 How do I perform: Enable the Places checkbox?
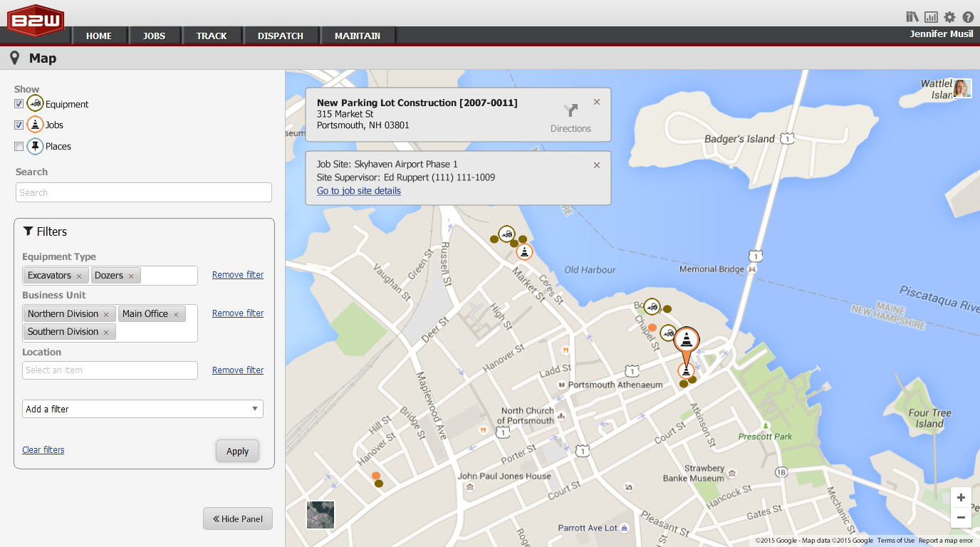point(19,146)
